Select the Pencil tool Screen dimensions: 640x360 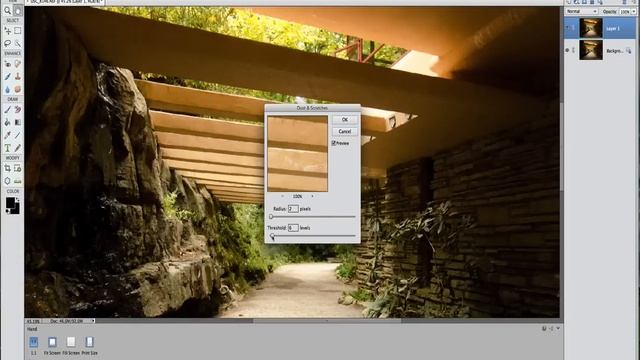18,147
